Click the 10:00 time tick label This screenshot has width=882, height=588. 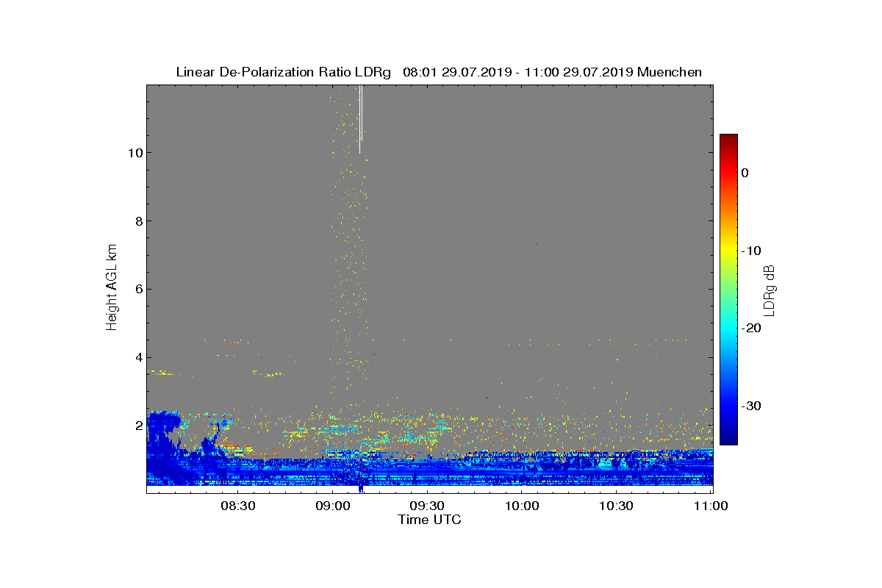point(522,506)
